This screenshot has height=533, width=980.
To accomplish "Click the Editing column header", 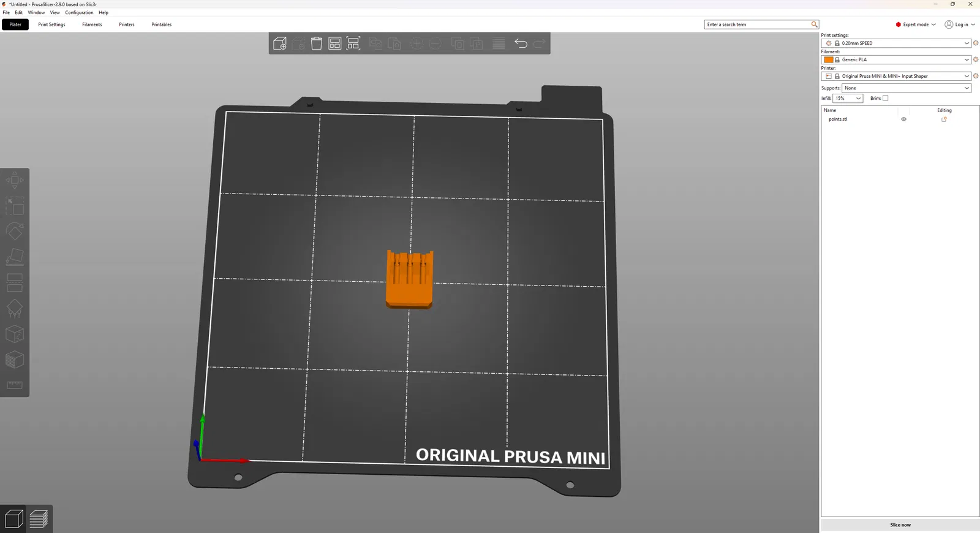I will [944, 110].
